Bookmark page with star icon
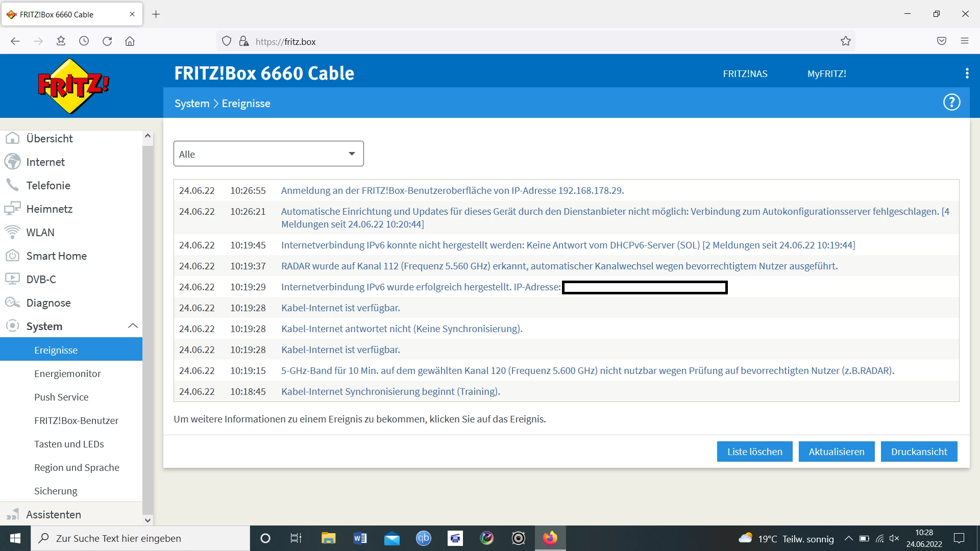The width and height of the screenshot is (980, 551). 846,41
